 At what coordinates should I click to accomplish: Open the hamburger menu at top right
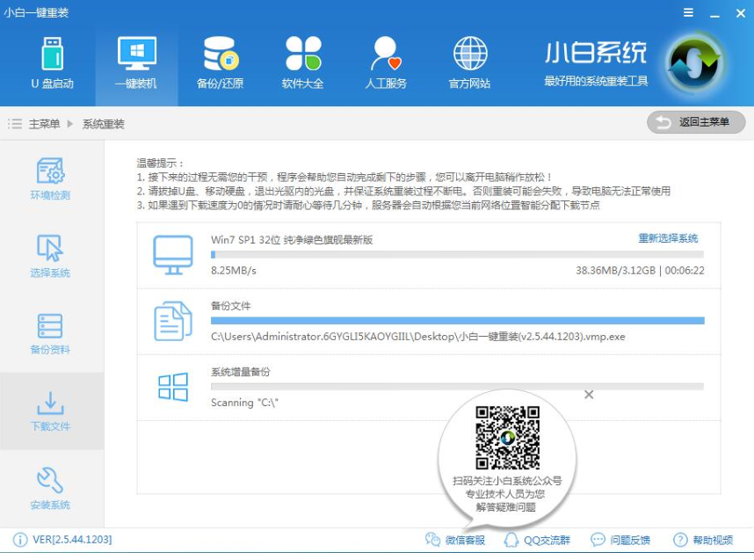(690, 13)
